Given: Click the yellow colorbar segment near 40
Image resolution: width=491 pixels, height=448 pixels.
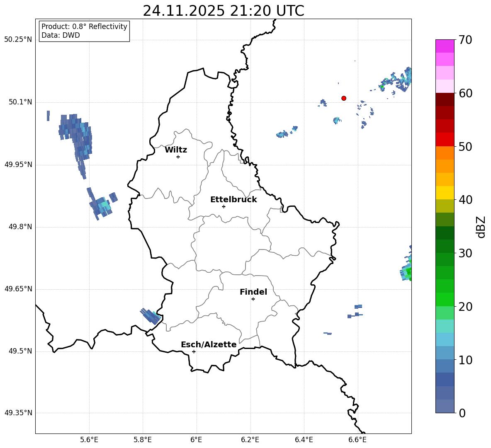Looking at the screenshot, I should 445,193.
